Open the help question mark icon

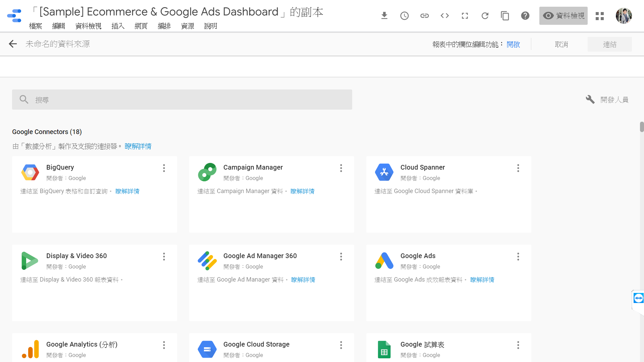coord(525,16)
